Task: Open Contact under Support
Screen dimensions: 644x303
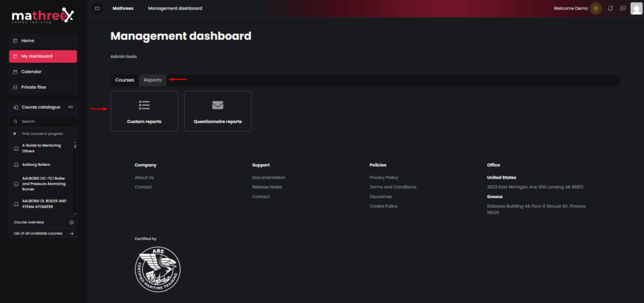Action: 261,197
